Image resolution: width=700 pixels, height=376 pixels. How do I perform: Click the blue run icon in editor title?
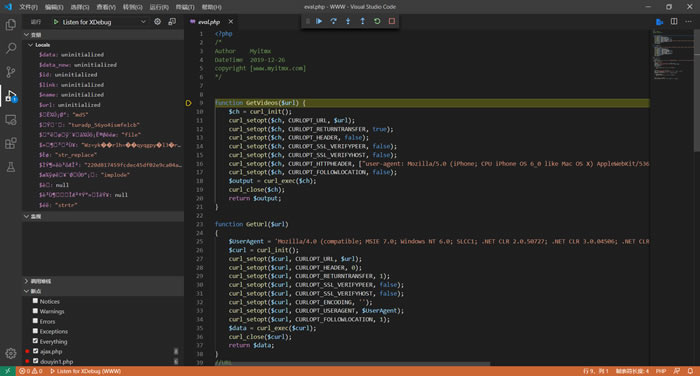click(659, 21)
